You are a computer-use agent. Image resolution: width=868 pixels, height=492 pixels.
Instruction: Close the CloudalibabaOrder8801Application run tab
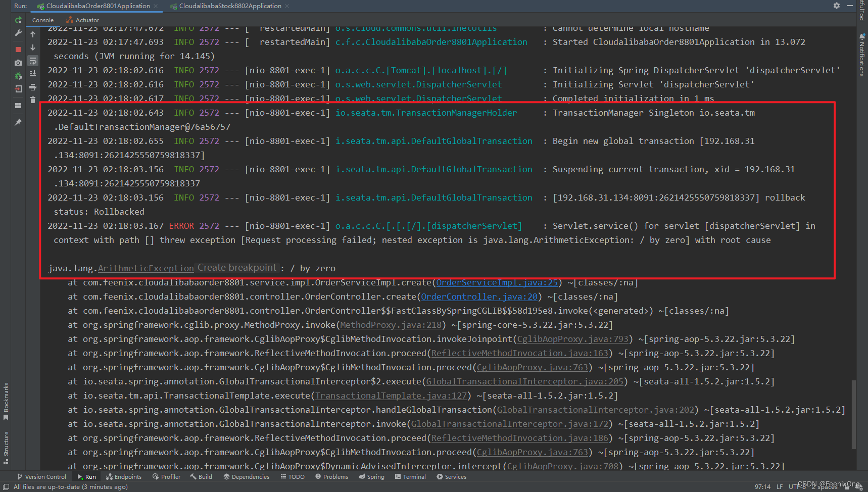point(156,6)
